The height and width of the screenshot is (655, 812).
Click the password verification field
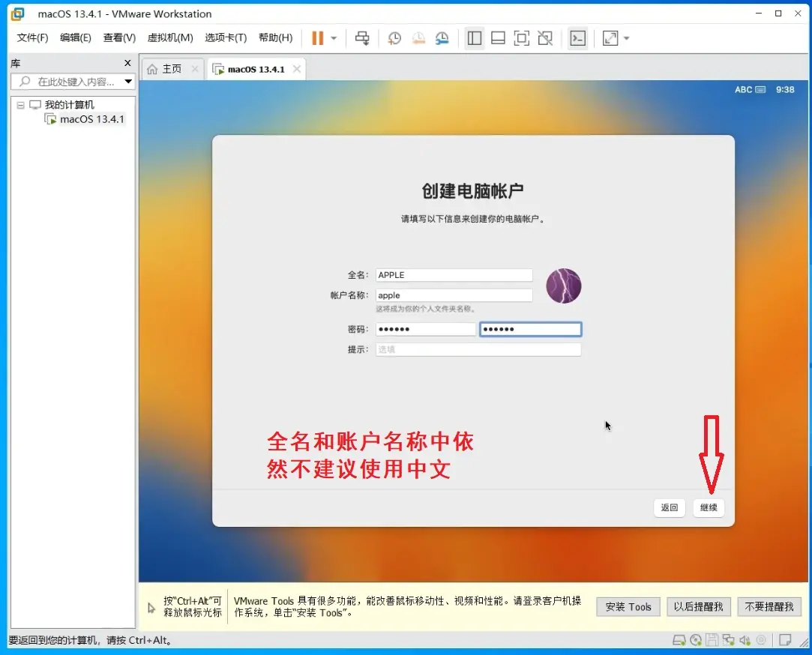point(530,329)
